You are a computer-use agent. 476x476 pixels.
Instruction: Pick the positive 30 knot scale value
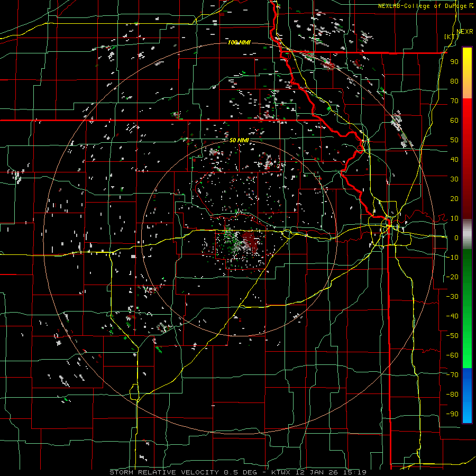coord(454,179)
